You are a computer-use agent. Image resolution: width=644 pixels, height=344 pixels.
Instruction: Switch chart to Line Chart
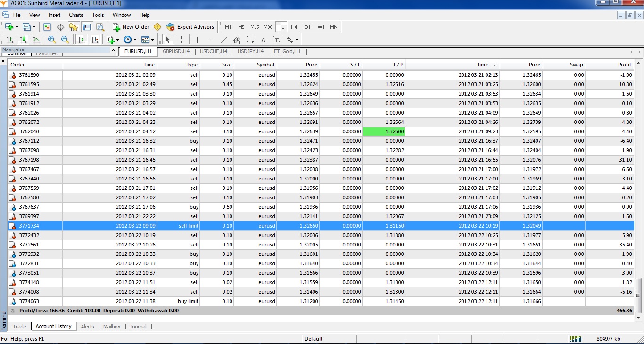[36, 40]
